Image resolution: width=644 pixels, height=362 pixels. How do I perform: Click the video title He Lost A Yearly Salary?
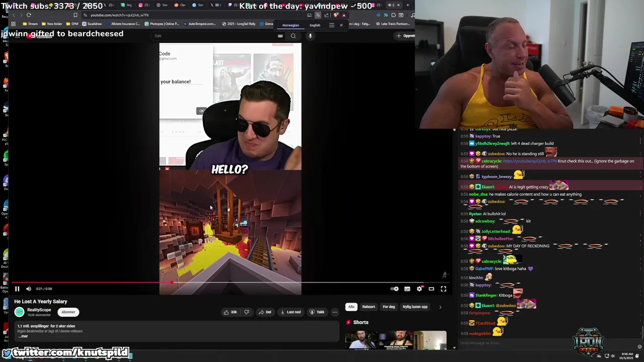(41, 302)
